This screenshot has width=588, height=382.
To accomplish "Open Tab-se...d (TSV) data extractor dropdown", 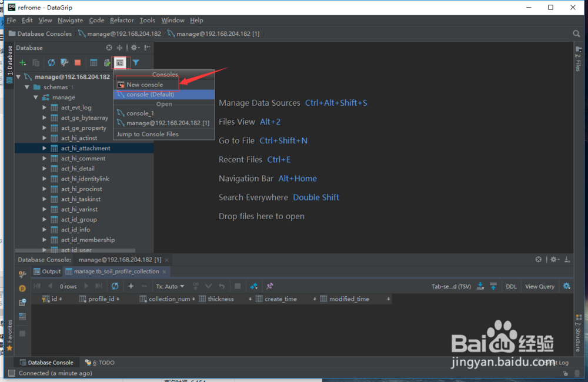I will (451, 286).
